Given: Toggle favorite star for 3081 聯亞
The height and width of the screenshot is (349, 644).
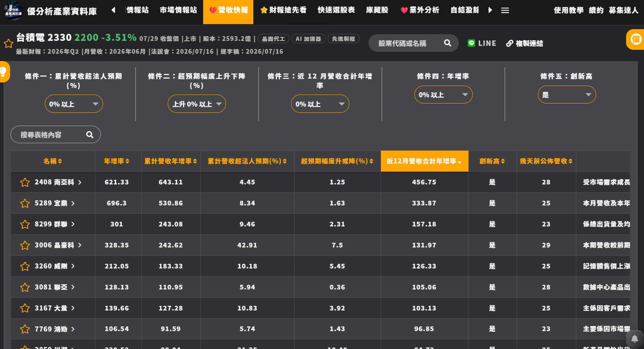Looking at the screenshot, I should pos(25,287).
